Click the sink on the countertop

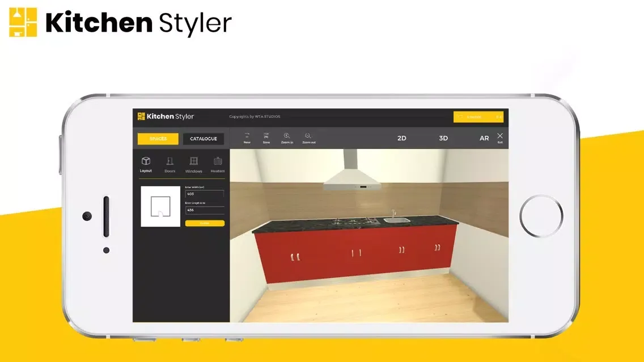click(x=396, y=220)
